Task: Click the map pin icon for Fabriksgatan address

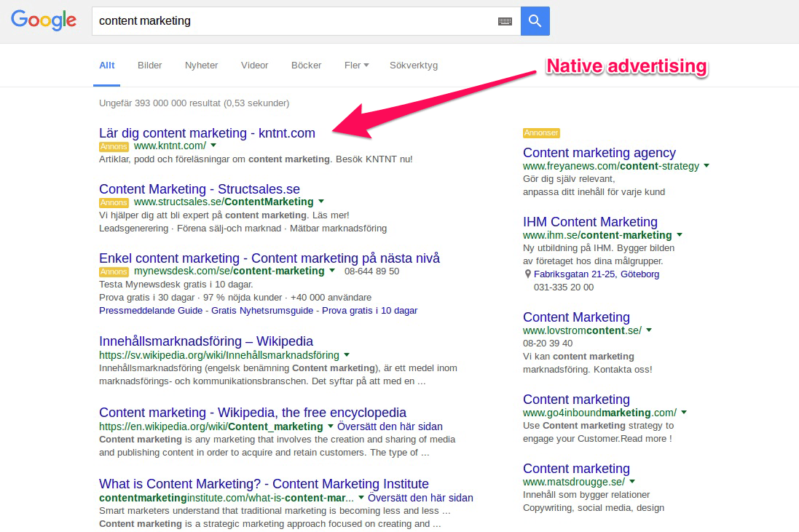Action: 528,274
